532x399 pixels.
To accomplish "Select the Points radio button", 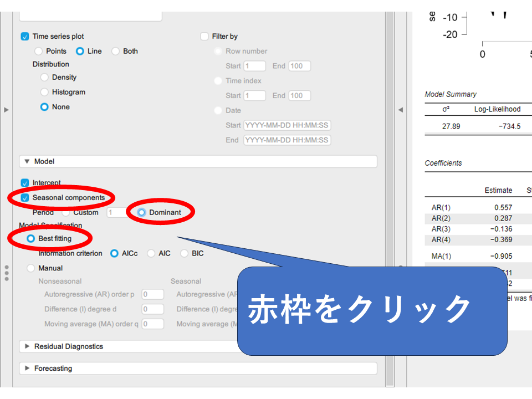I will click(39, 51).
